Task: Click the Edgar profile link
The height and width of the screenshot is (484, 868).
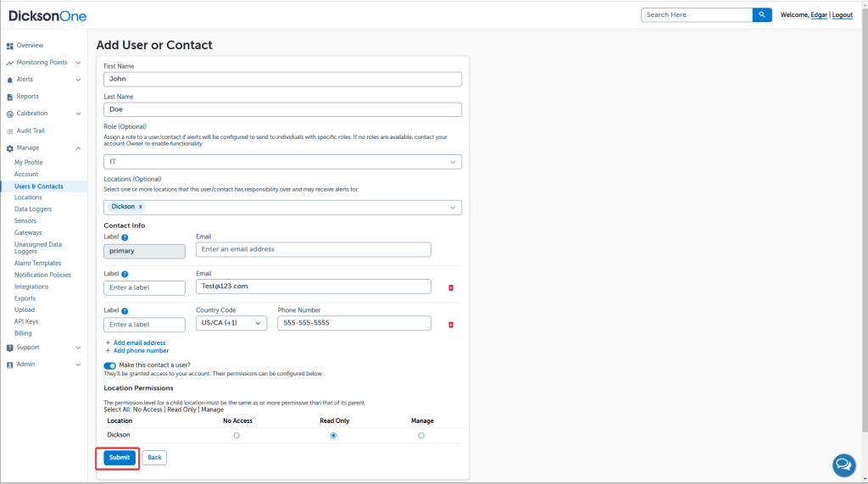Action: [819, 15]
